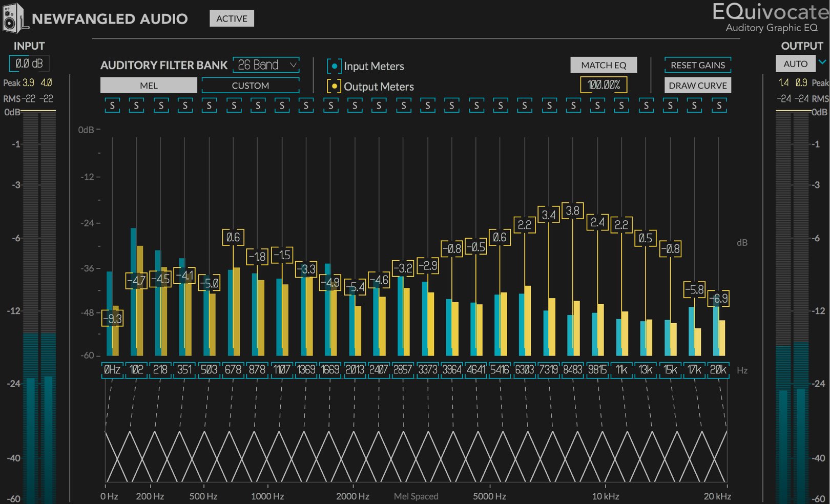Solo the 5416 Hz band
Screen dimensions: 830x504
pyautogui.click(x=501, y=106)
